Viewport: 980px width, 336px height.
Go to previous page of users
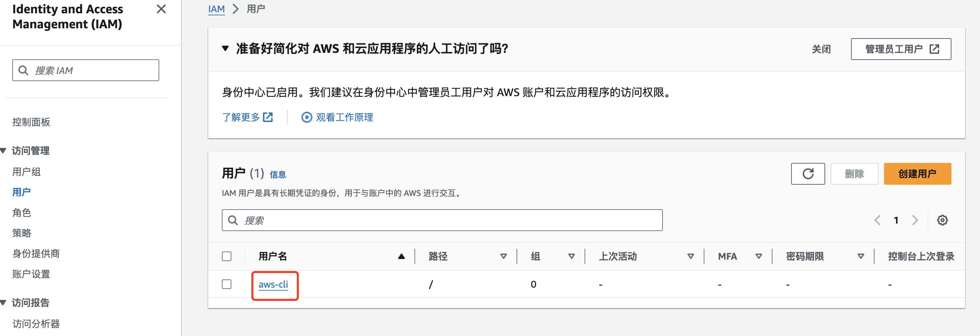coord(877,220)
